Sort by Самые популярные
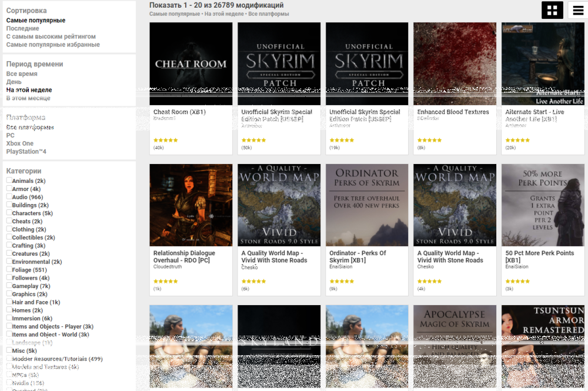The image size is (588, 391). (36, 20)
